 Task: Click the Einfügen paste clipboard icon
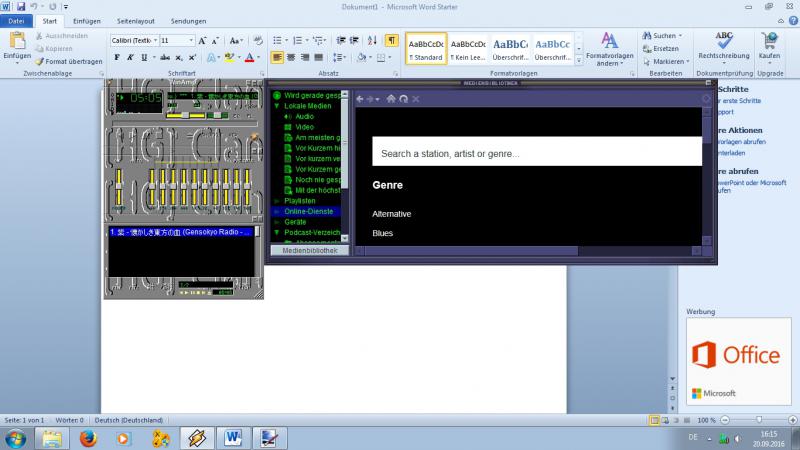17,40
